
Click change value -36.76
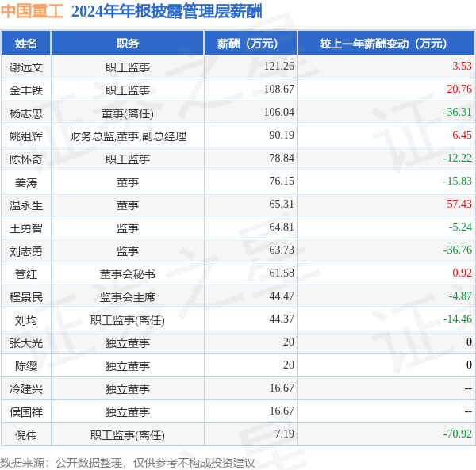[x=458, y=250]
